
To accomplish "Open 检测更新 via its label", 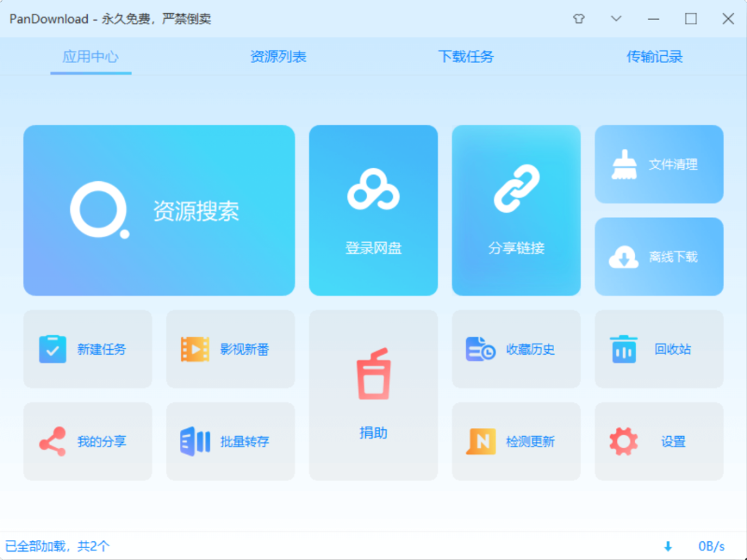I will [x=531, y=442].
